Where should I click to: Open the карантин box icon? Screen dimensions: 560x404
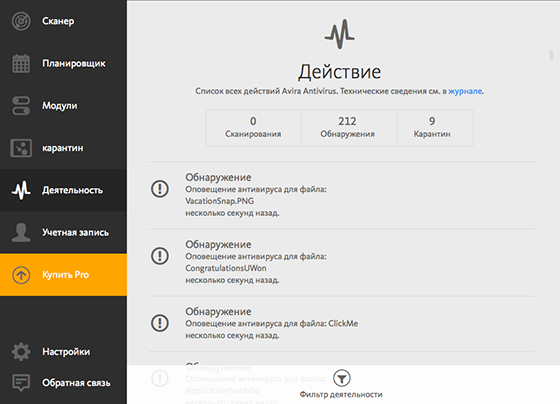tap(21, 148)
